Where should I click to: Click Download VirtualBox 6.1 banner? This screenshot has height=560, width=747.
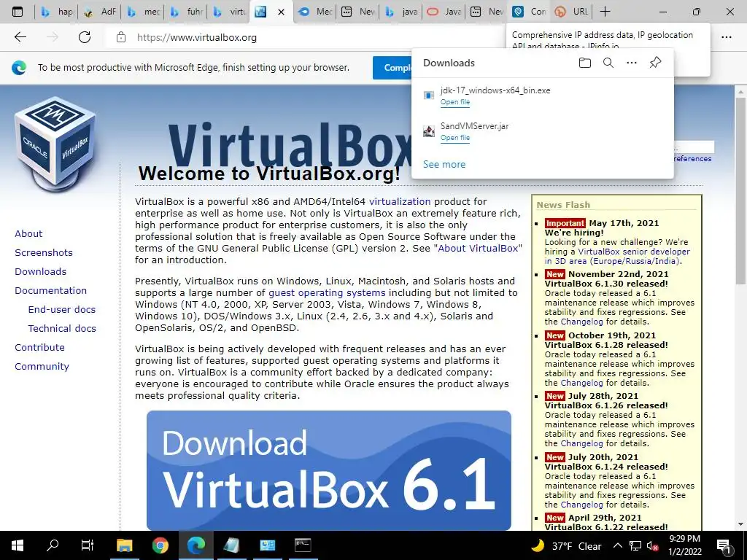(x=329, y=470)
